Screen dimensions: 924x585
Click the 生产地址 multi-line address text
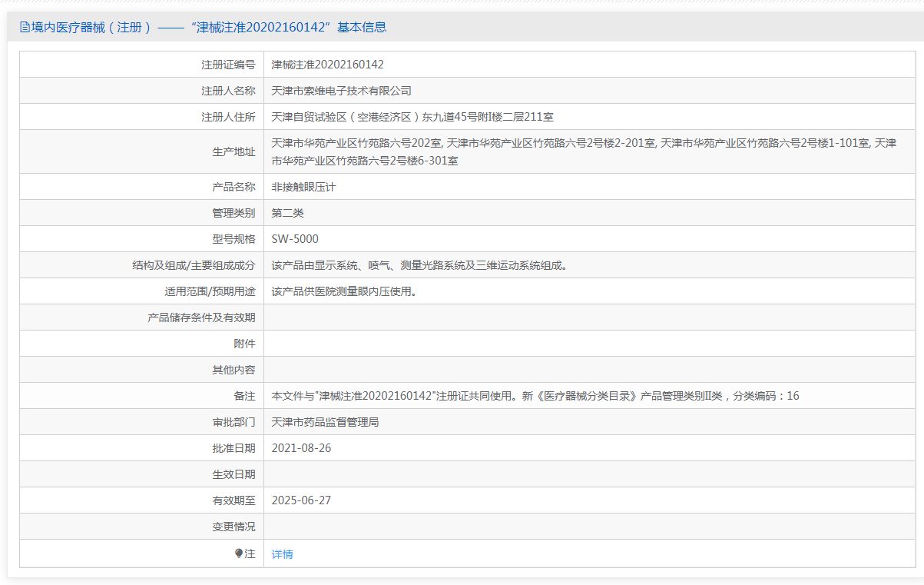click(x=584, y=151)
